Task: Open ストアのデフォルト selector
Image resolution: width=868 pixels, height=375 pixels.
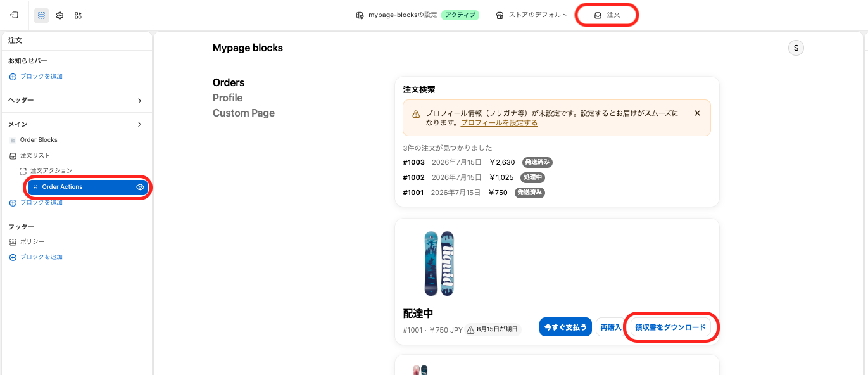Action: pyautogui.click(x=531, y=15)
